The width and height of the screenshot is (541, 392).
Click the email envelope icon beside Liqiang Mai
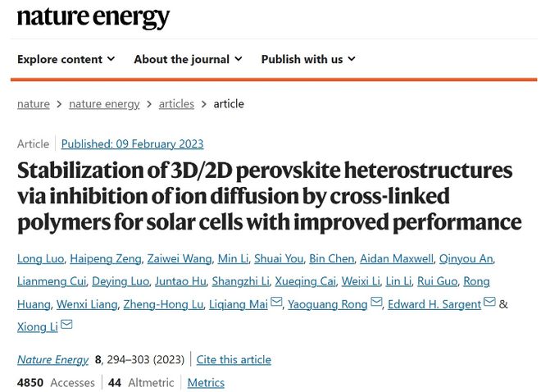(276, 302)
